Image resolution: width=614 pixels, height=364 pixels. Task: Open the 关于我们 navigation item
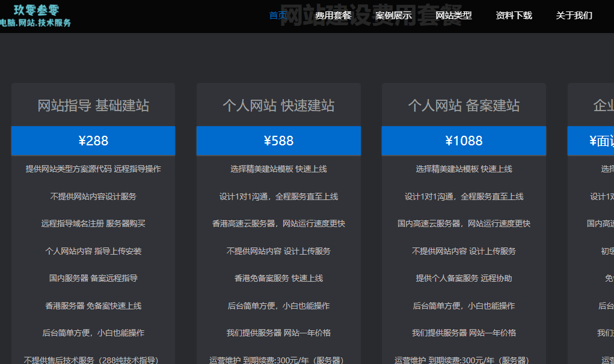coord(573,16)
